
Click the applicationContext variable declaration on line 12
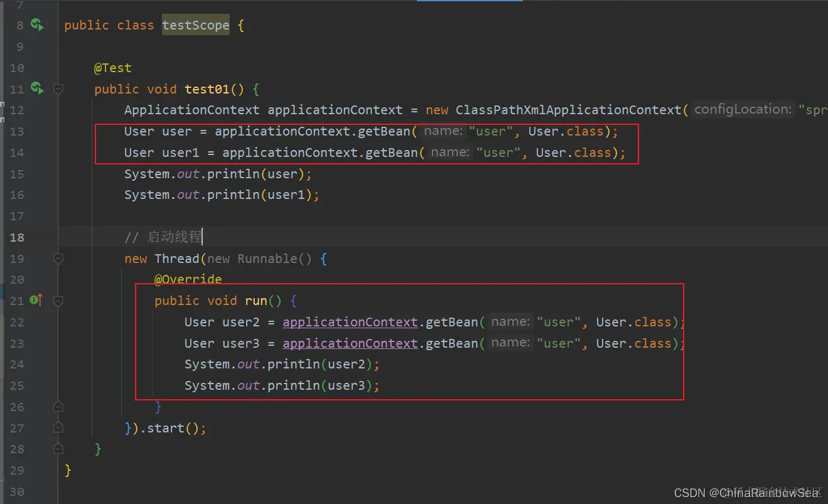[335, 110]
